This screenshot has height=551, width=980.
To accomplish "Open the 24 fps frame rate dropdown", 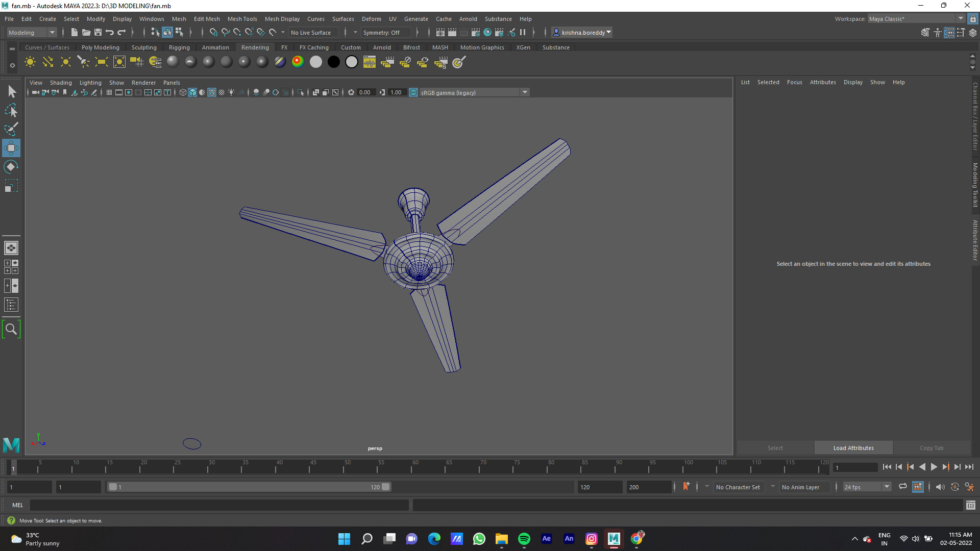I will [x=887, y=487].
